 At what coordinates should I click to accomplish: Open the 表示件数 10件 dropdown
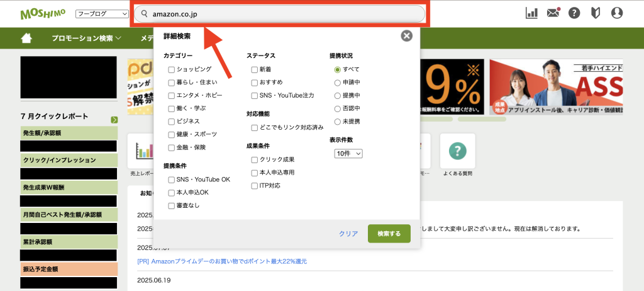[x=348, y=154]
